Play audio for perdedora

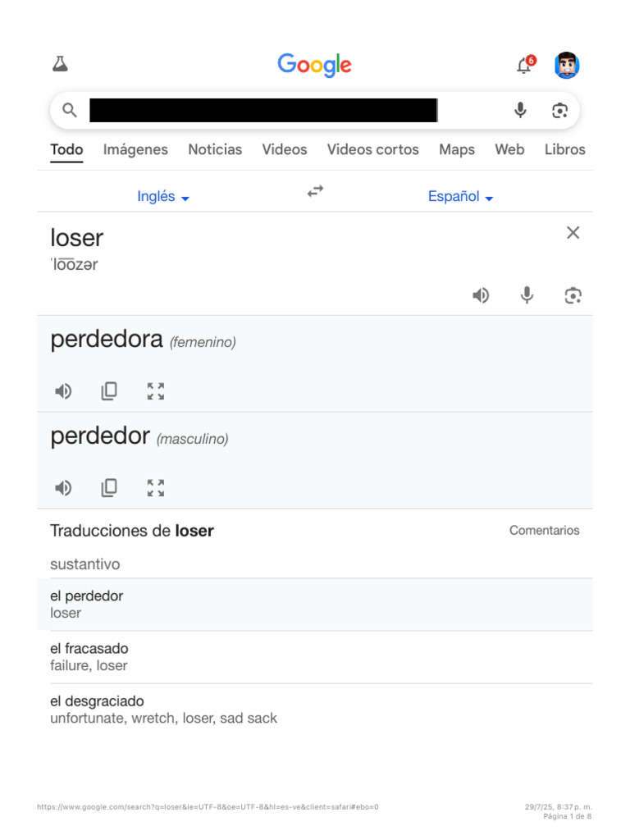(63, 391)
